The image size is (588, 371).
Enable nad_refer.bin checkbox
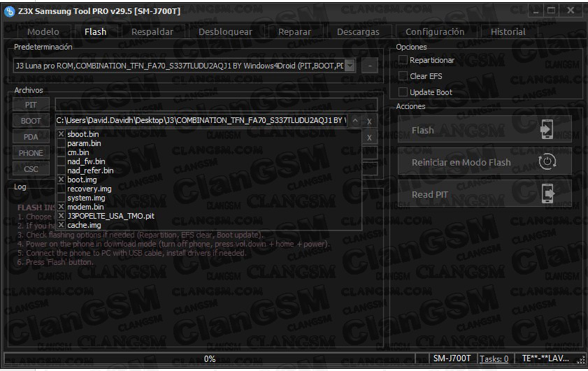[61, 170]
